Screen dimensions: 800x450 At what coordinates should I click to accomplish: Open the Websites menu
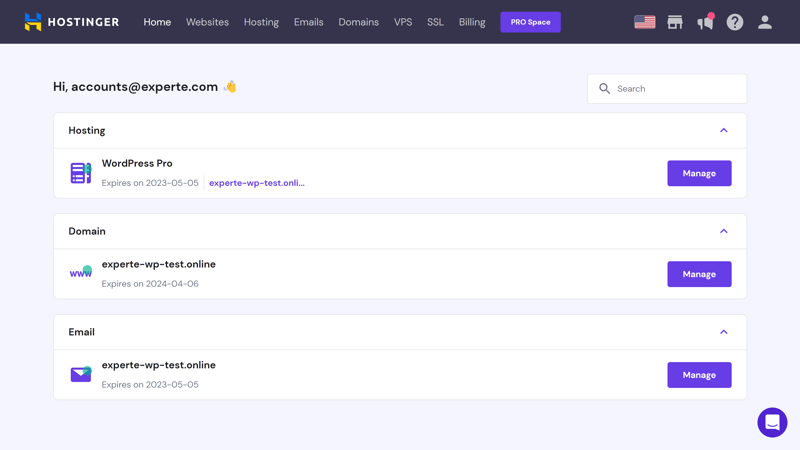(207, 22)
